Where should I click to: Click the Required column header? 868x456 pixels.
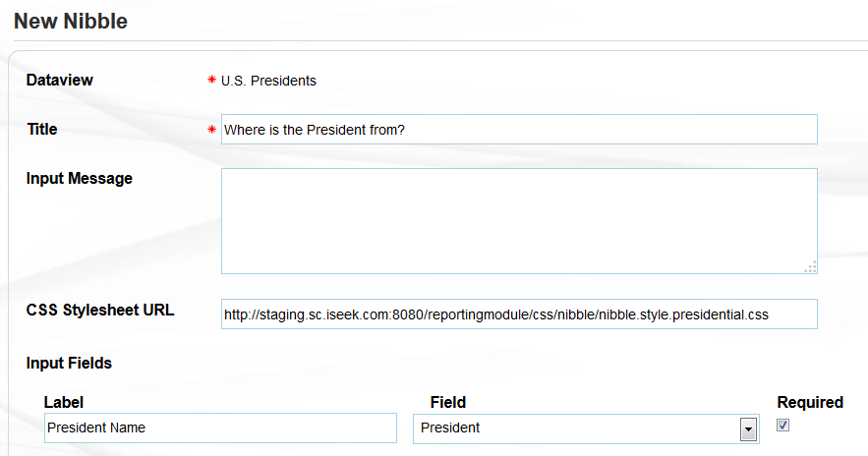click(x=810, y=402)
